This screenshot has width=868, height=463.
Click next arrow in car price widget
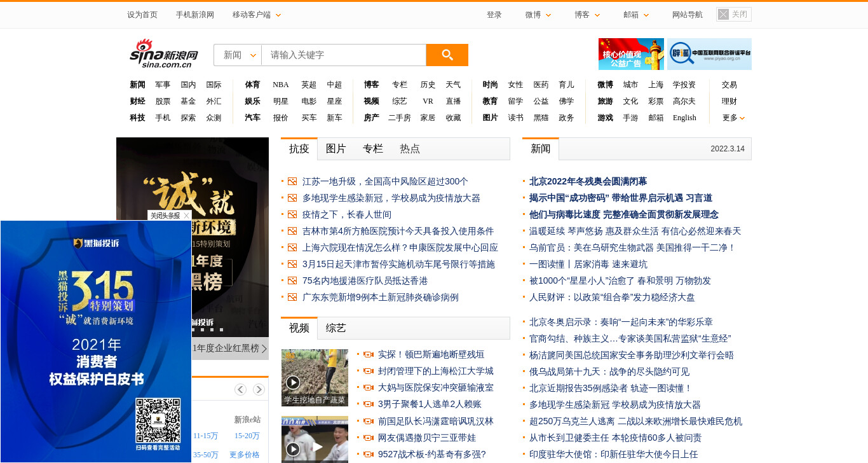tap(259, 389)
